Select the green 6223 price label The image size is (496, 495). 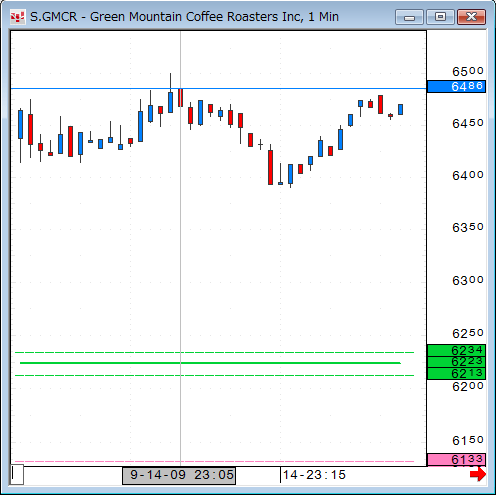(x=456, y=362)
